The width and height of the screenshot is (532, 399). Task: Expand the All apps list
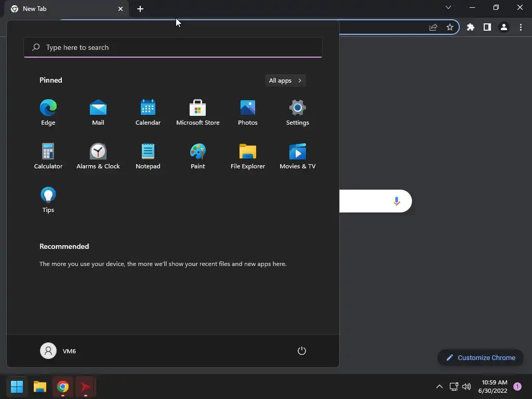pyautogui.click(x=285, y=81)
